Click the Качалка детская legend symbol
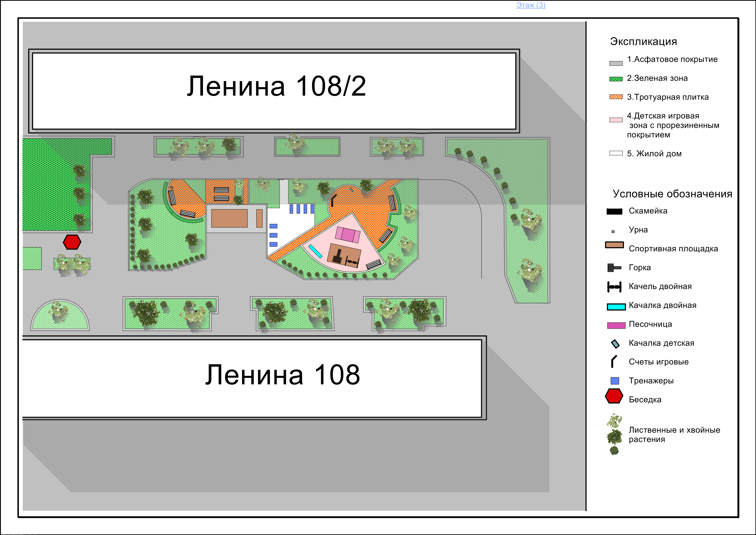This screenshot has width=756, height=535. [x=615, y=344]
